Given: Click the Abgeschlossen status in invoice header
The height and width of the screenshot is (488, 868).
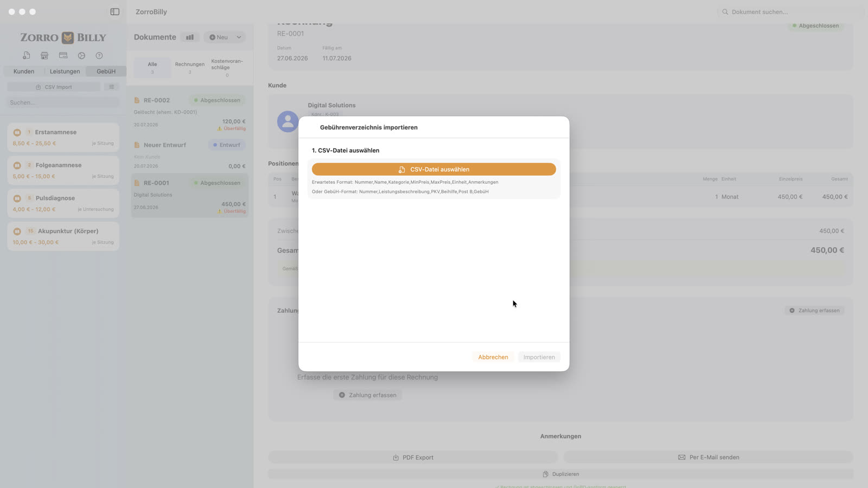Looking at the screenshot, I should click(815, 25).
